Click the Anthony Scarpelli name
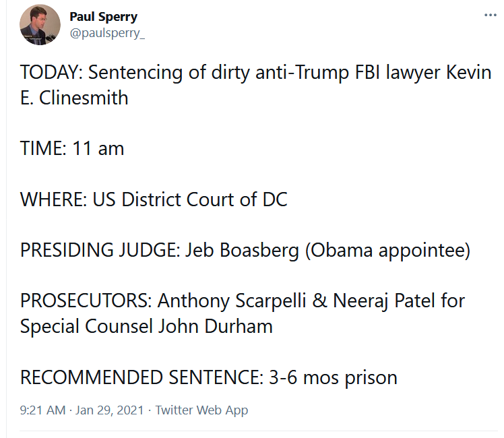 click(x=231, y=301)
